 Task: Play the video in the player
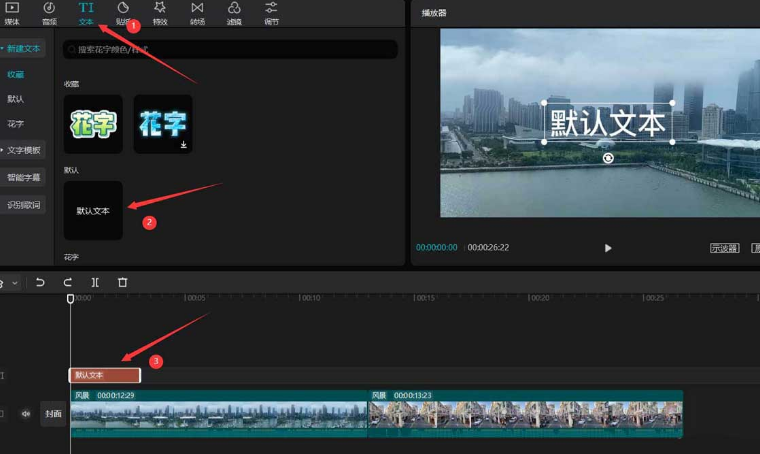(608, 248)
